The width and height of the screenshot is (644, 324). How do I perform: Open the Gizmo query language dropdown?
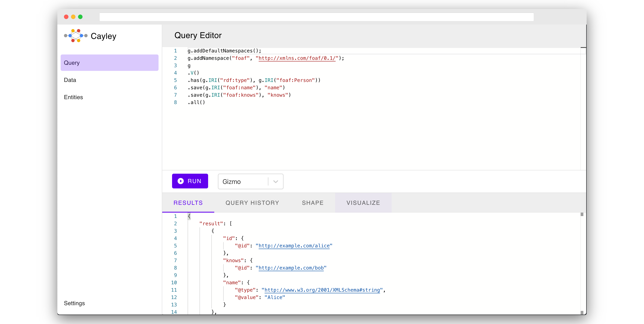[x=251, y=181]
